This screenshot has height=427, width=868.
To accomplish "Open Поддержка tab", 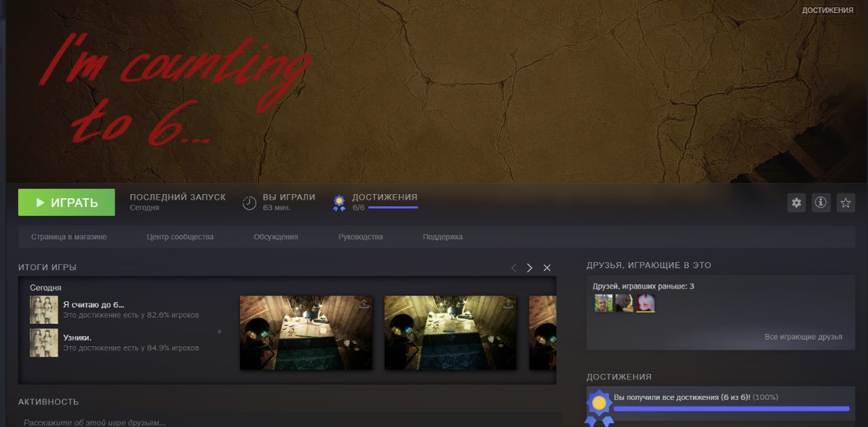I will click(x=443, y=237).
